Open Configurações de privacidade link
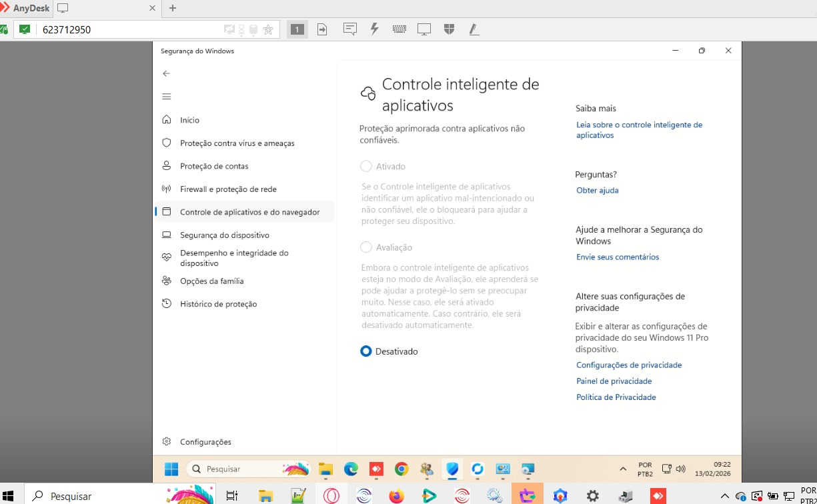The height and width of the screenshot is (504, 817). click(x=628, y=365)
